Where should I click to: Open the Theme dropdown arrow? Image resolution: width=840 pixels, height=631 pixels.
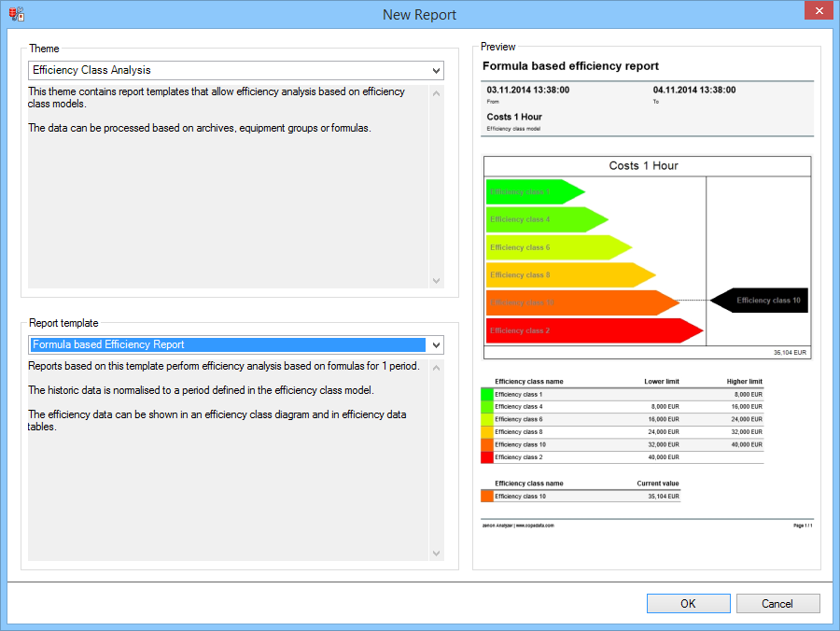(x=436, y=70)
